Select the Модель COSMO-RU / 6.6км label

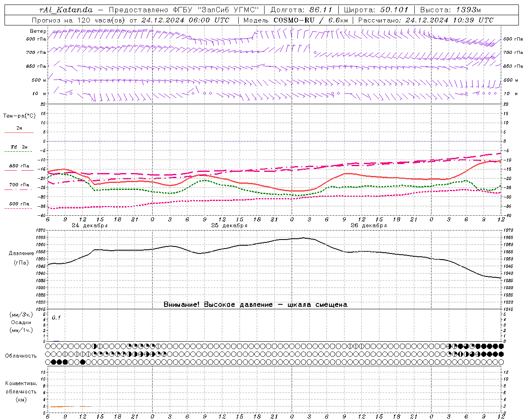coord(296,20)
